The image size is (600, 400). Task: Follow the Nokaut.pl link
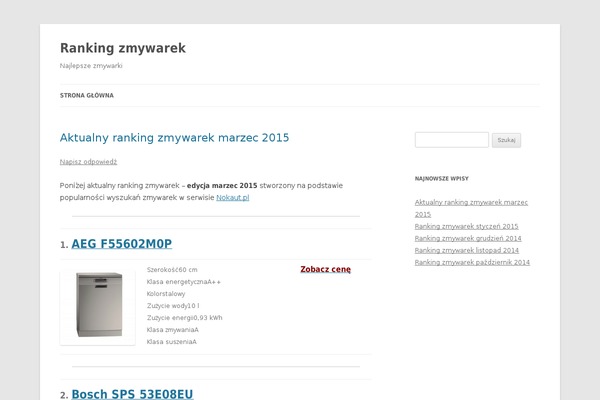pyautogui.click(x=233, y=198)
